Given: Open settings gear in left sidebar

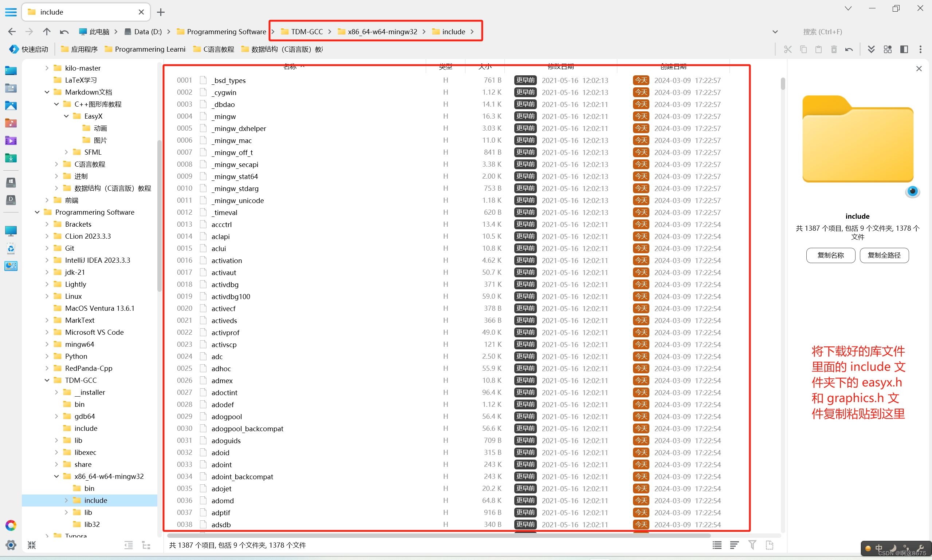Looking at the screenshot, I should 11,545.
